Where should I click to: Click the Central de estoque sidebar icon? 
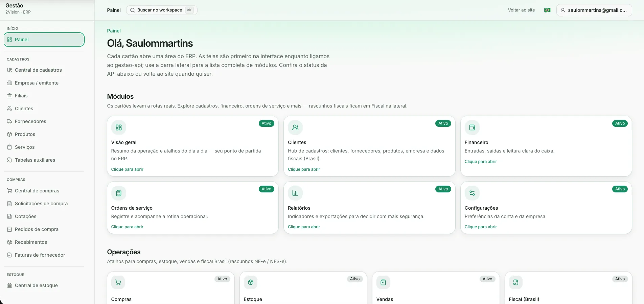(9, 285)
